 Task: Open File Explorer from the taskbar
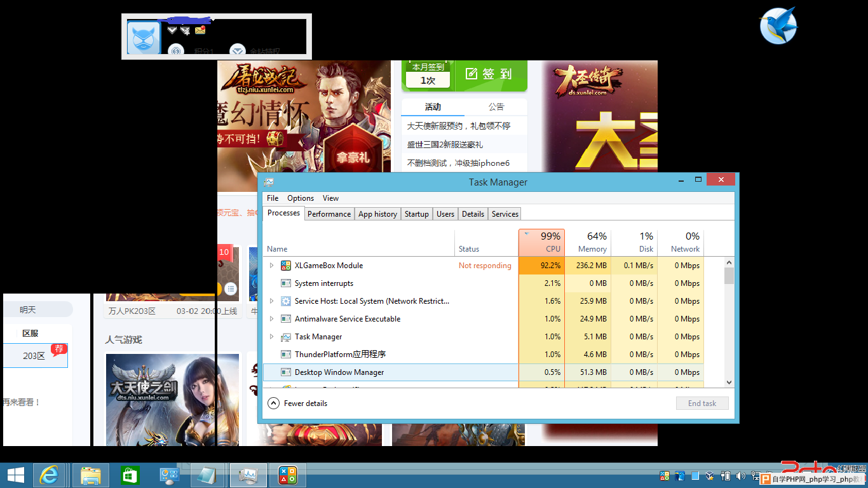coord(91,475)
